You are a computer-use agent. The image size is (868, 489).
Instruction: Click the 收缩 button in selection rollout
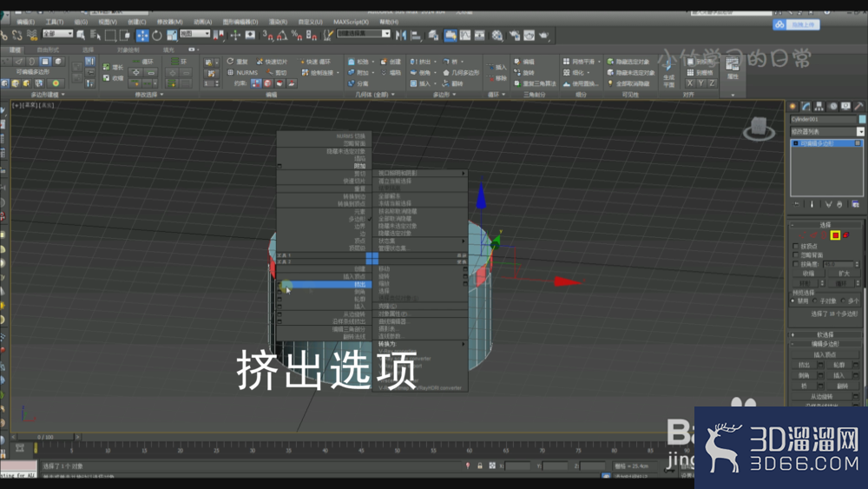[808, 274]
